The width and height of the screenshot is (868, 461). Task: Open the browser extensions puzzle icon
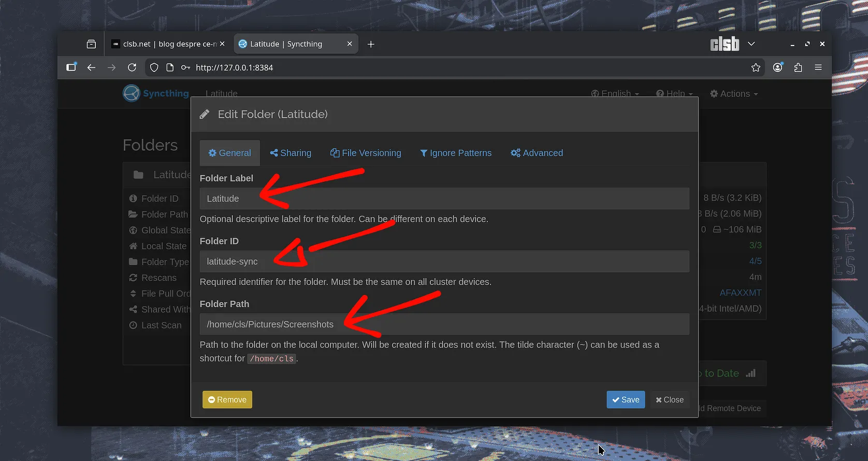798,67
